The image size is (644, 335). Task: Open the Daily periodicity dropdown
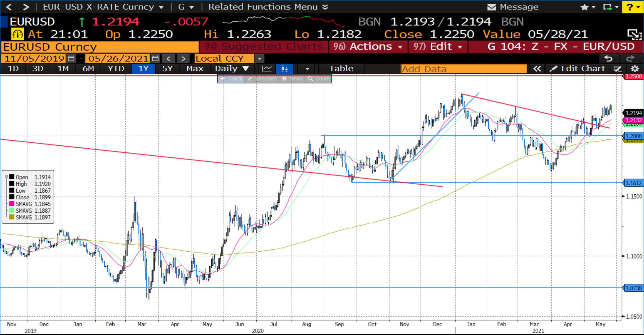232,69
